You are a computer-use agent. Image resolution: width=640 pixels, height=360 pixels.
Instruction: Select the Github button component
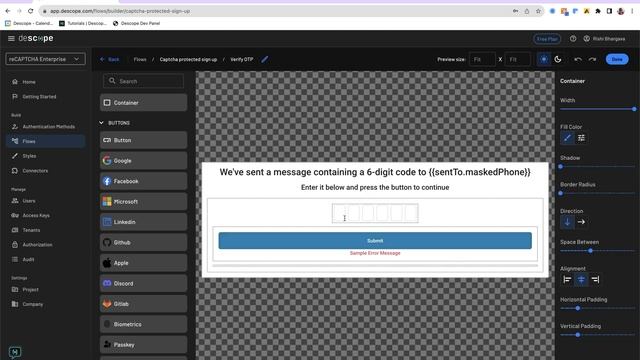[x=143, y=242]
